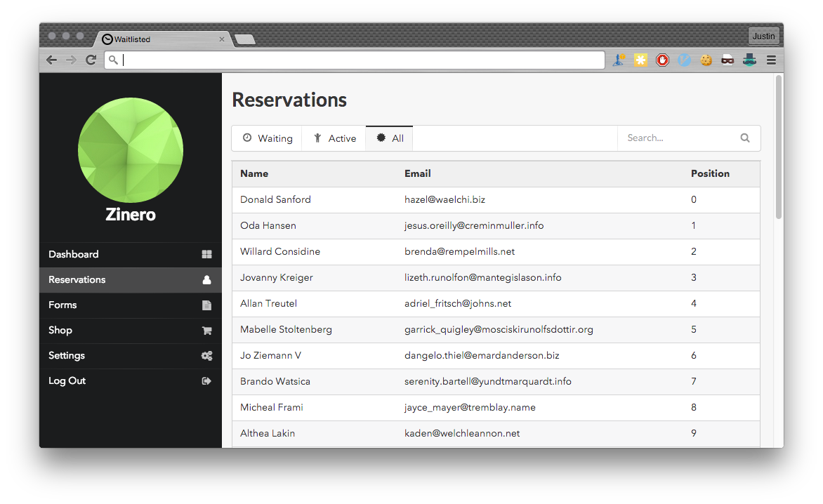Viewport: 823px width, 504px height.
Task: Click the search magnifier in the search box
Action: click(744, 138)
